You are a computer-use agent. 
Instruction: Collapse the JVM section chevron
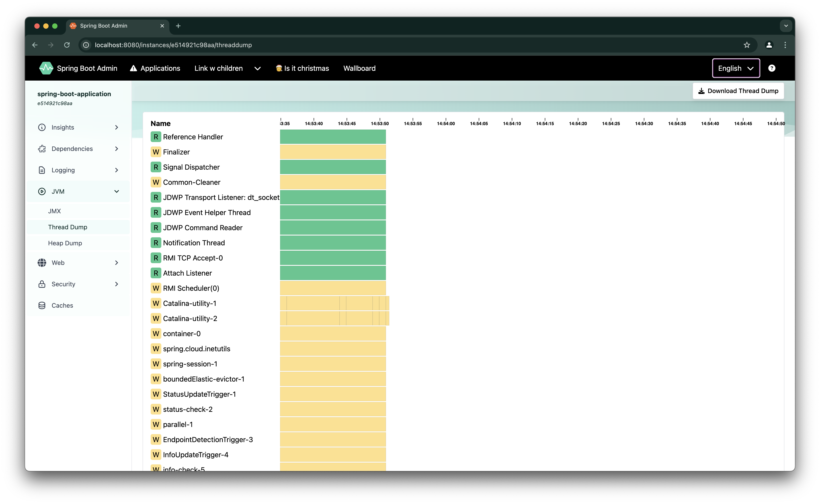tap(117, 191)
